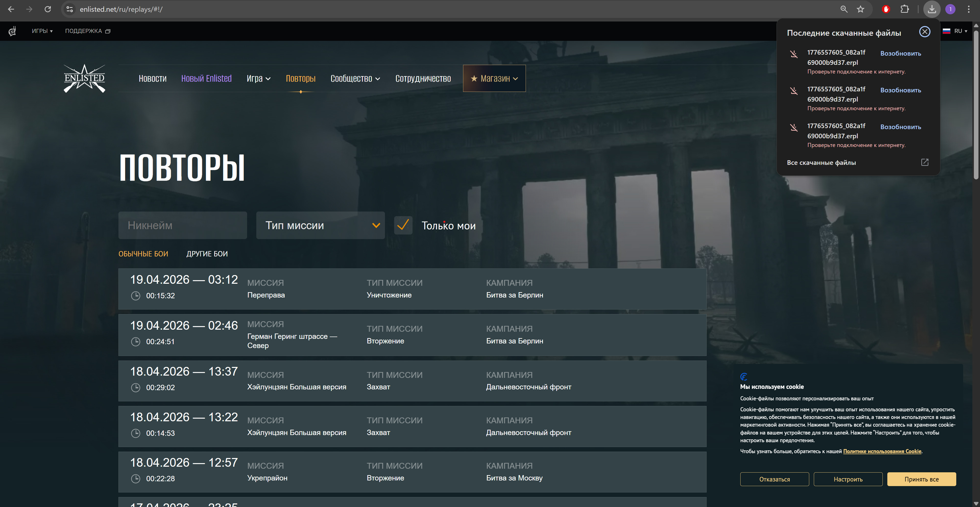The image size is (980, 507).
Task: Open the 'Игра' navigation dropdown
Action: point(258,79)
